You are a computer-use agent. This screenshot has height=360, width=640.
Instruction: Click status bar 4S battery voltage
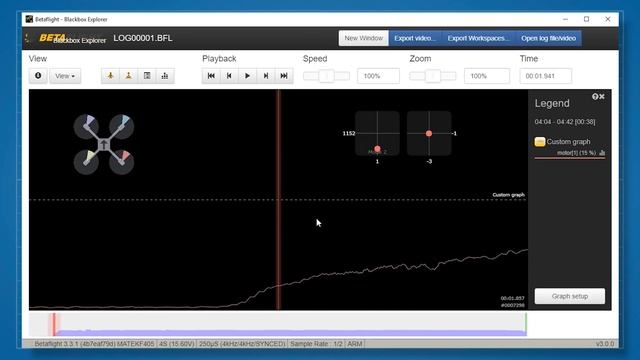tap(176, 344)
